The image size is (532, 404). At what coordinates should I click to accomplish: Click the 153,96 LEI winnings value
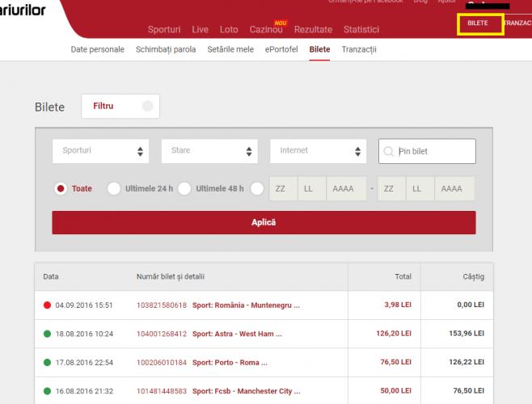point(467,334)
